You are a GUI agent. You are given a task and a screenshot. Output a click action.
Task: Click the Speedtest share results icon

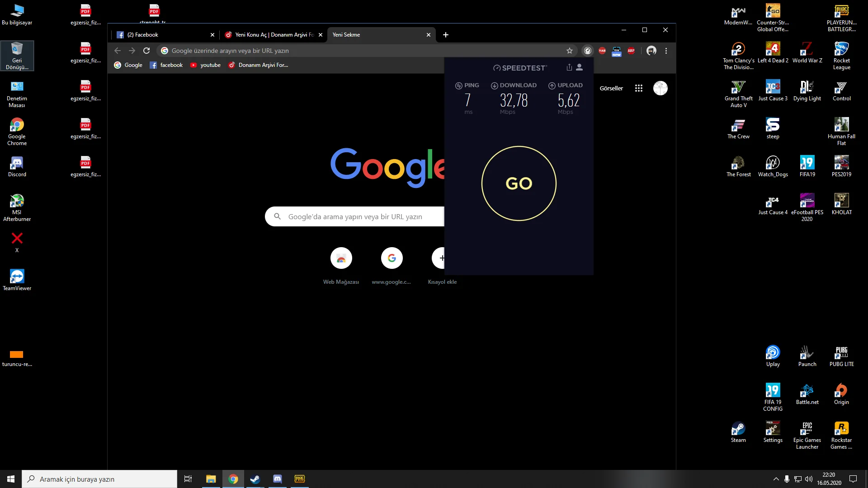pyautogui.click(x=569, y=67)
